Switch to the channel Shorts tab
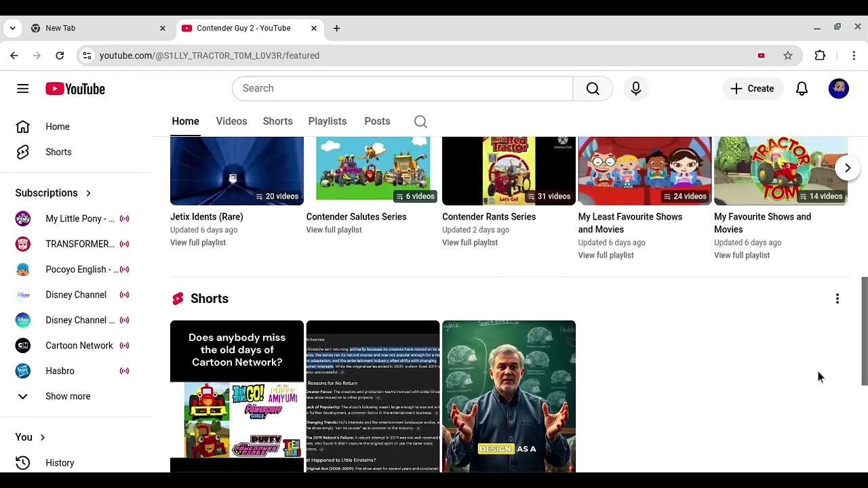The height and width of the screenshot is (488, 868). (277, 121)
